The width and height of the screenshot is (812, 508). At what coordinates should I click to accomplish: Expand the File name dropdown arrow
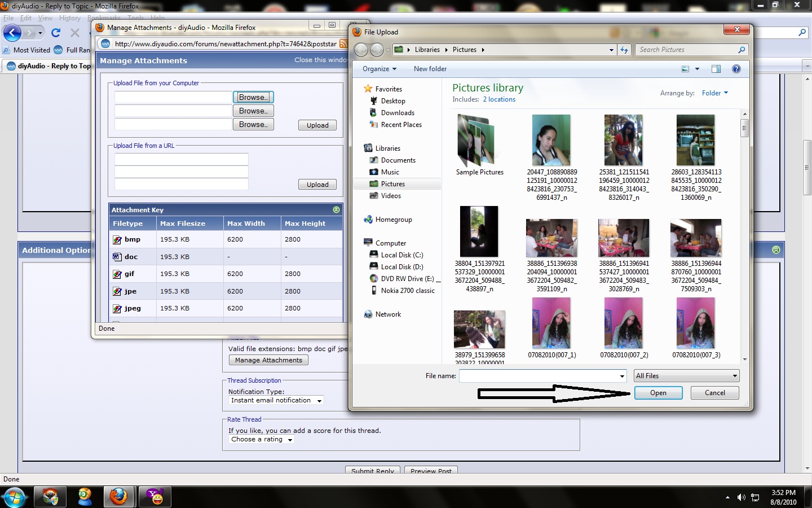[x=622, y=376]
